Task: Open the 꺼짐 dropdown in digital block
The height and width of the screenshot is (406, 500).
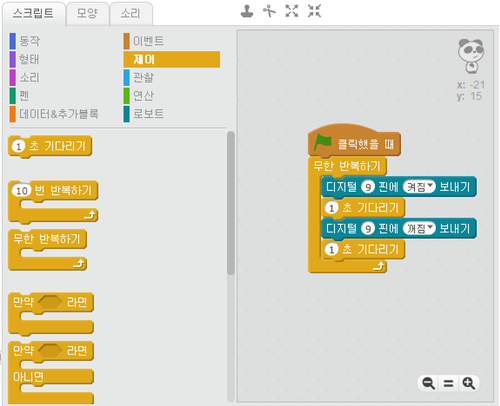Action: 419,228
